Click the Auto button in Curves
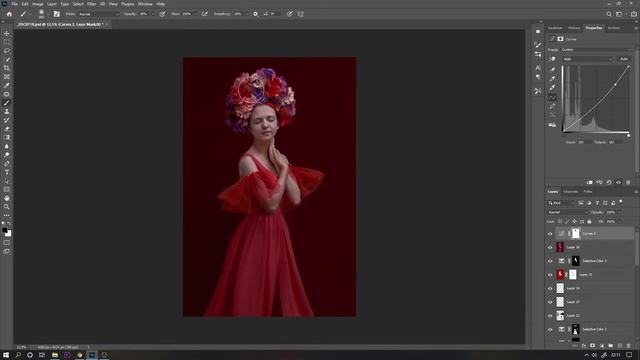The image size is (640, 360). coord(624,59)
